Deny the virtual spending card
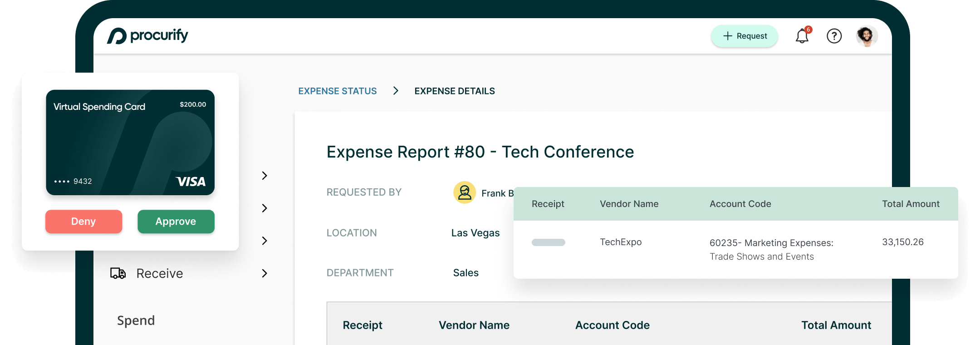 [x=83, y=222]
